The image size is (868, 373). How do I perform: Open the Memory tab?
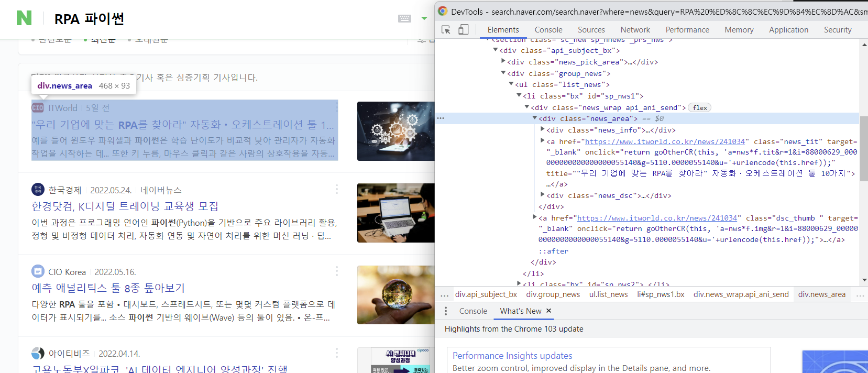(739, 30)
